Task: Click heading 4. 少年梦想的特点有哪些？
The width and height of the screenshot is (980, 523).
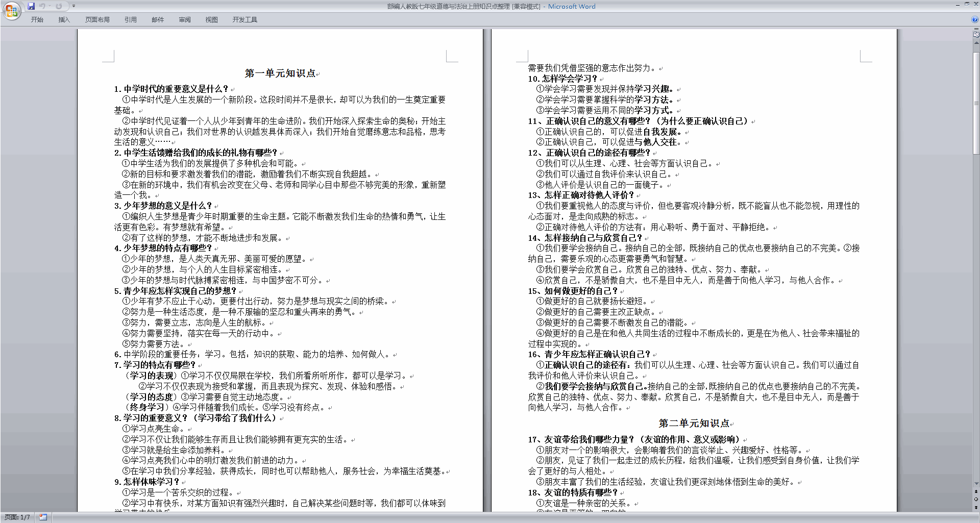Action: [x=163, y=248]
